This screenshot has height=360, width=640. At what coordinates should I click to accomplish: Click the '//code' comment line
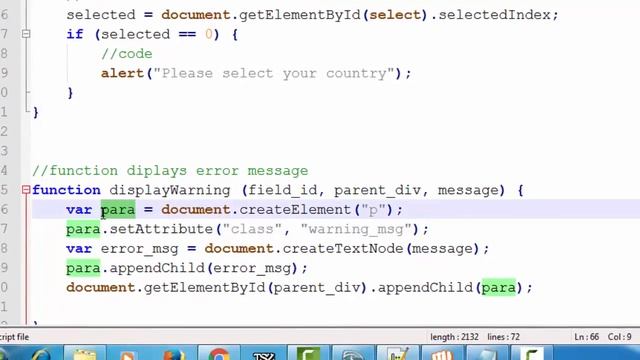(x=127, y=54)
